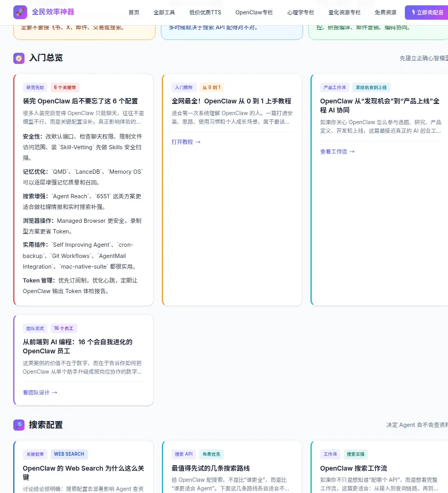Click the 安全性 paragraph in first card

pyautogui.click(x=83, y=147)
